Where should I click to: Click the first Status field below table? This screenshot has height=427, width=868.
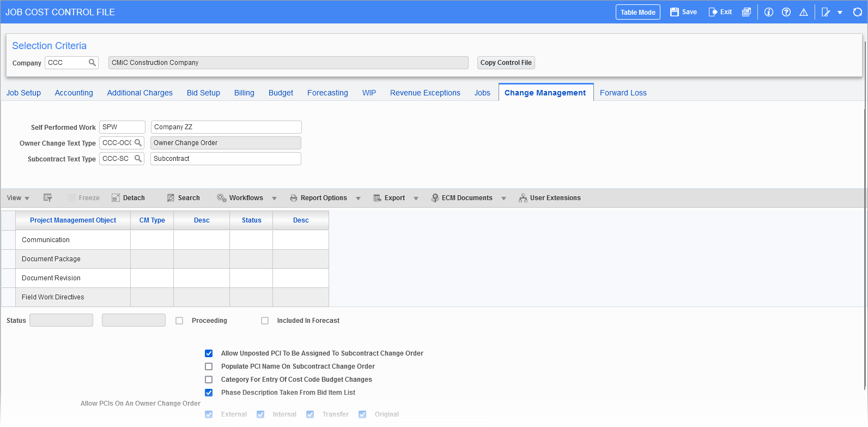tap(61, 320)
